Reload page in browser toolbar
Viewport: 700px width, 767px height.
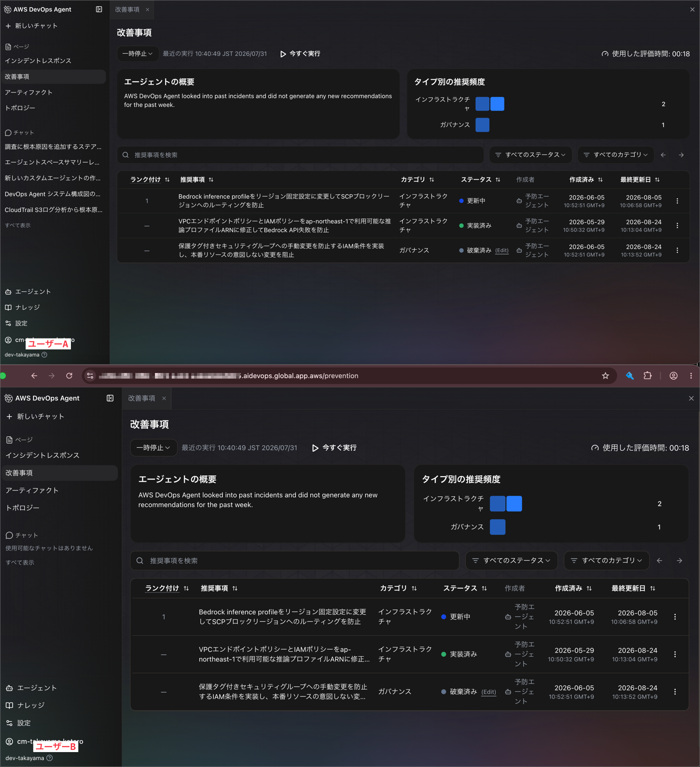pyautogui.click(x=70, y=376)
